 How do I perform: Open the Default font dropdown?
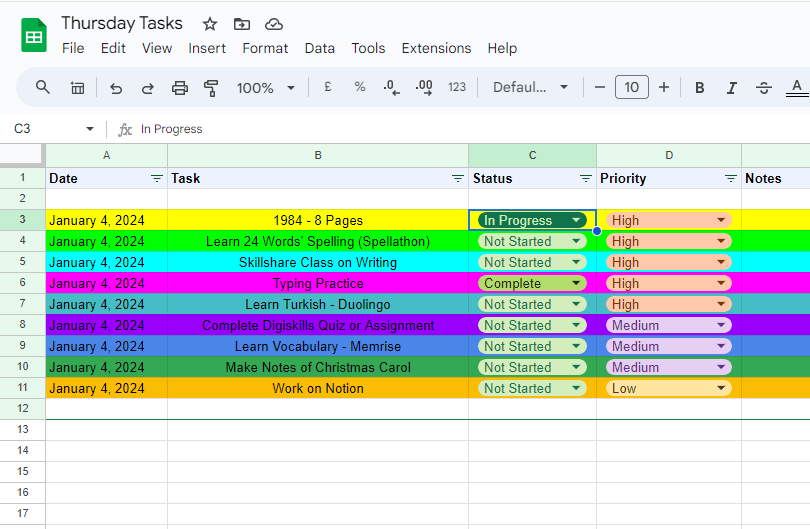(x=531, y=87)
